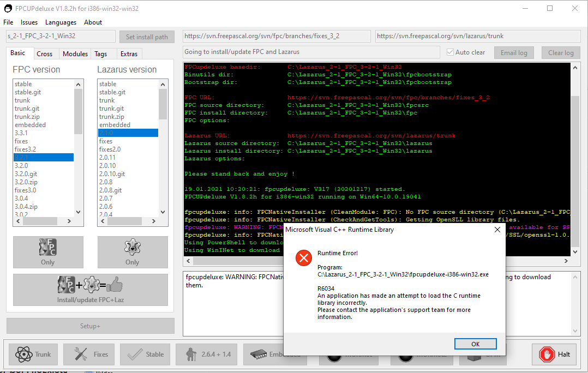This screenshot has width=588, height=373.
Task: Select '2.0.6' in the Lazarus version list
Action: [106, 206]
